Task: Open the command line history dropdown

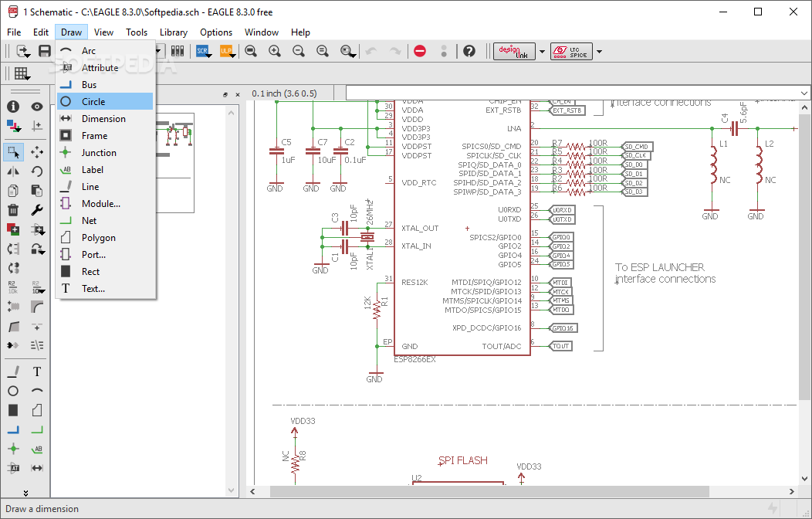Action: point(804,93)
